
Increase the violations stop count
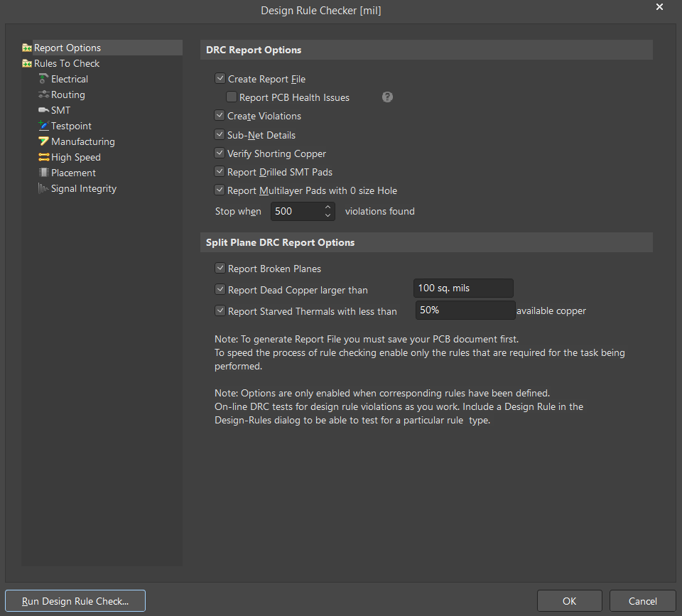[328, 207]
